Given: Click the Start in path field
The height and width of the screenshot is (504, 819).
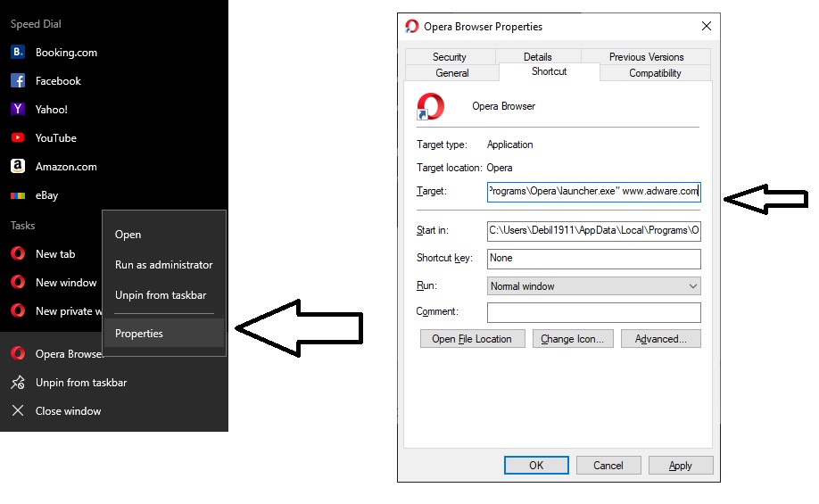Looking at the screenshot, I should pyautogui.click(x=594, y=231).
